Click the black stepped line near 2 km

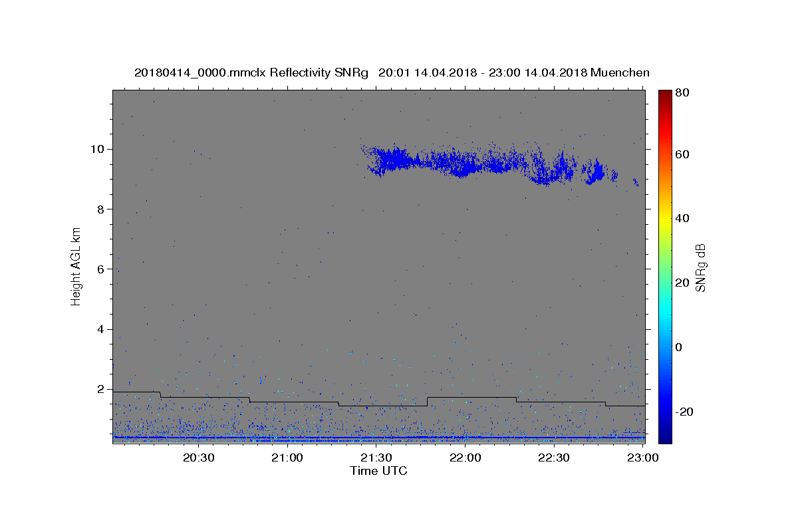click(378, 398)
